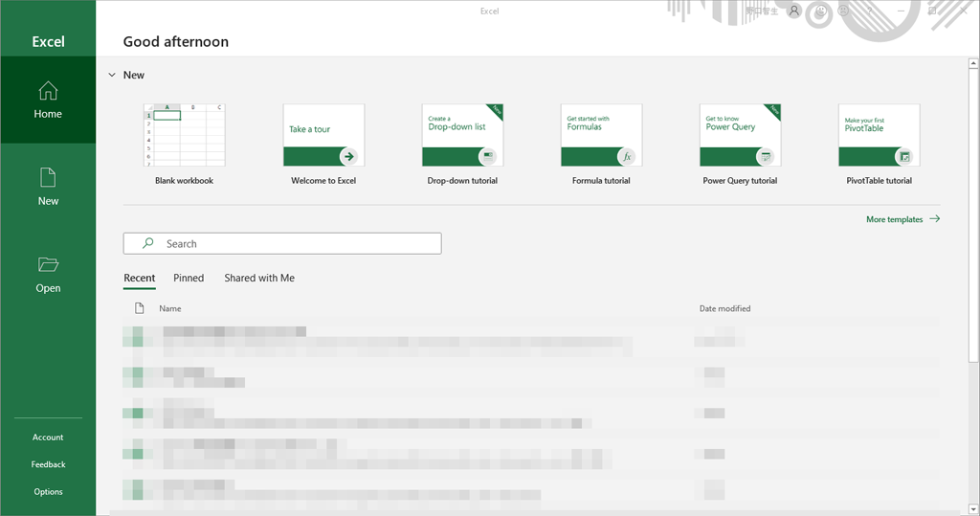Click the file type icon column header
The height and width of the screenshot is (516, 980).
140,308
